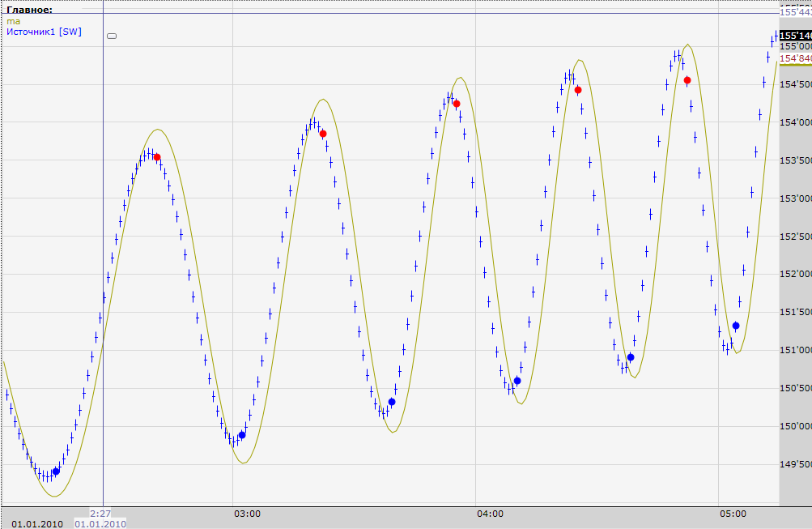Click the first red sell marker dot

coord(157,157)
